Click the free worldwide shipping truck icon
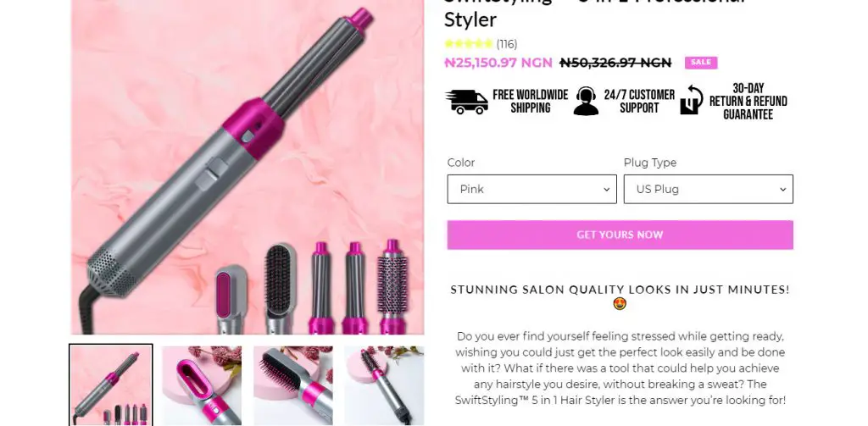 (x=467, y=102)
